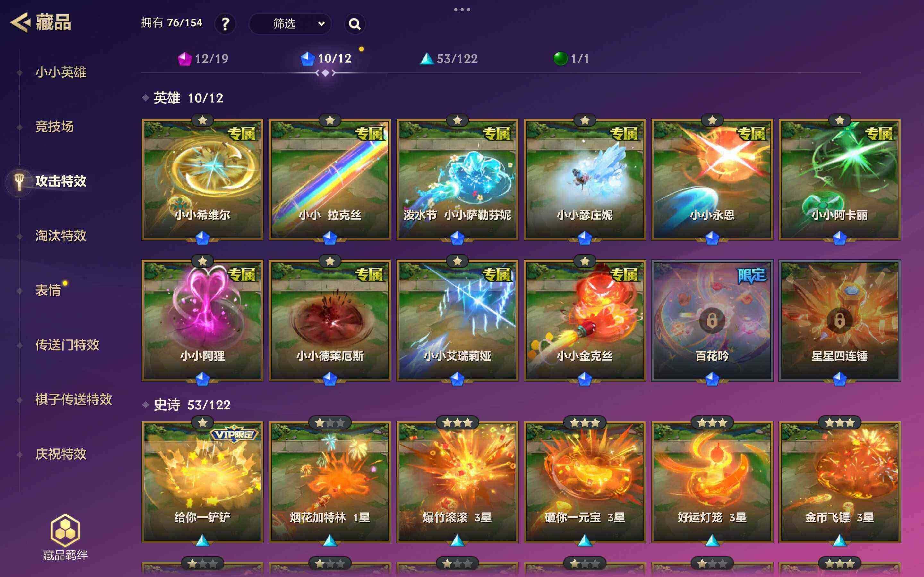The height and width of the screenshot is (577, 924).
Task: Pick the 好运灯笼 3星 effect card
Action: 712,482
